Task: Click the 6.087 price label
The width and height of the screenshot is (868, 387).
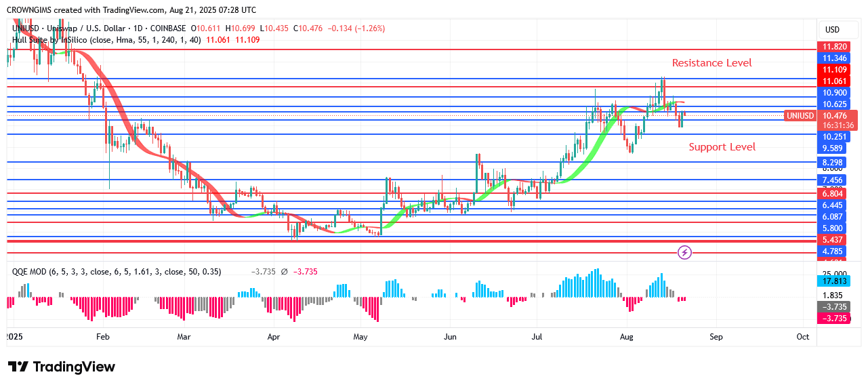Action: point(833,217)
